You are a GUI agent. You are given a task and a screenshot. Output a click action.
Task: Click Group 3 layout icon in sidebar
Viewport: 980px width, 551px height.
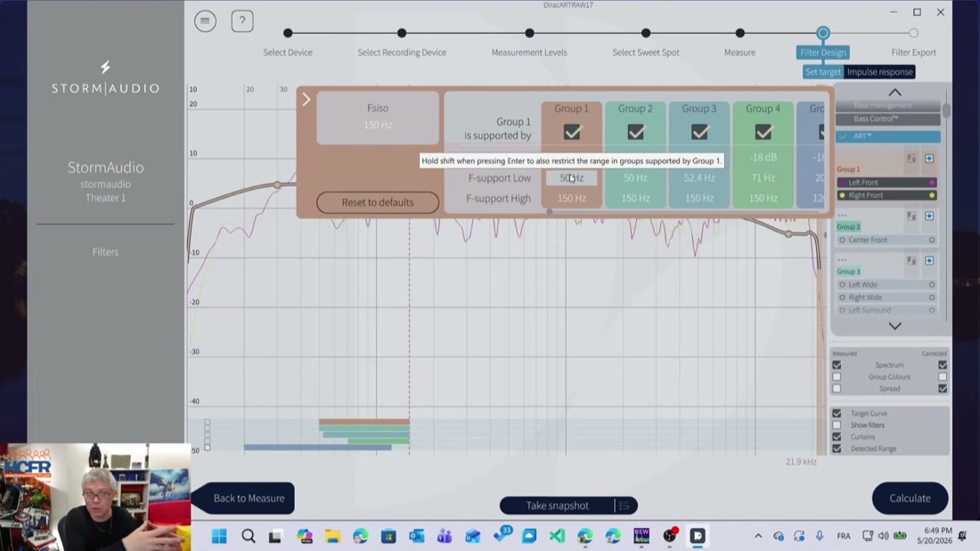911,261
